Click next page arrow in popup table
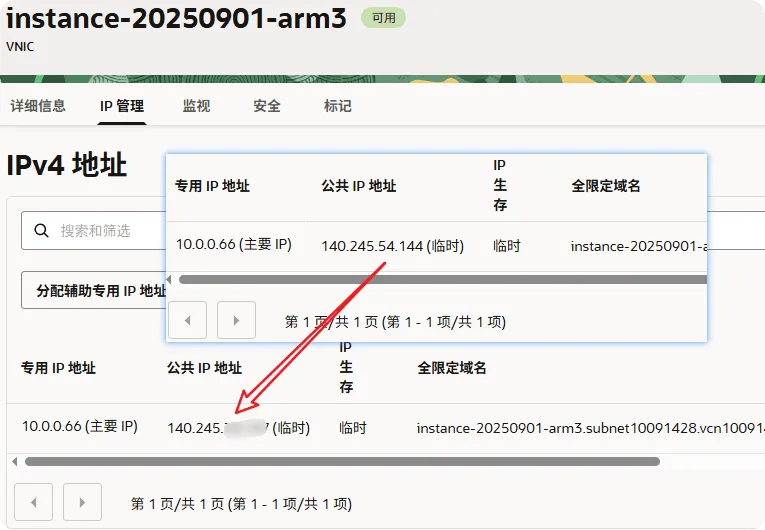Image resolution: width=765 pixels, height=530 pixels. [x=236, y=320]
